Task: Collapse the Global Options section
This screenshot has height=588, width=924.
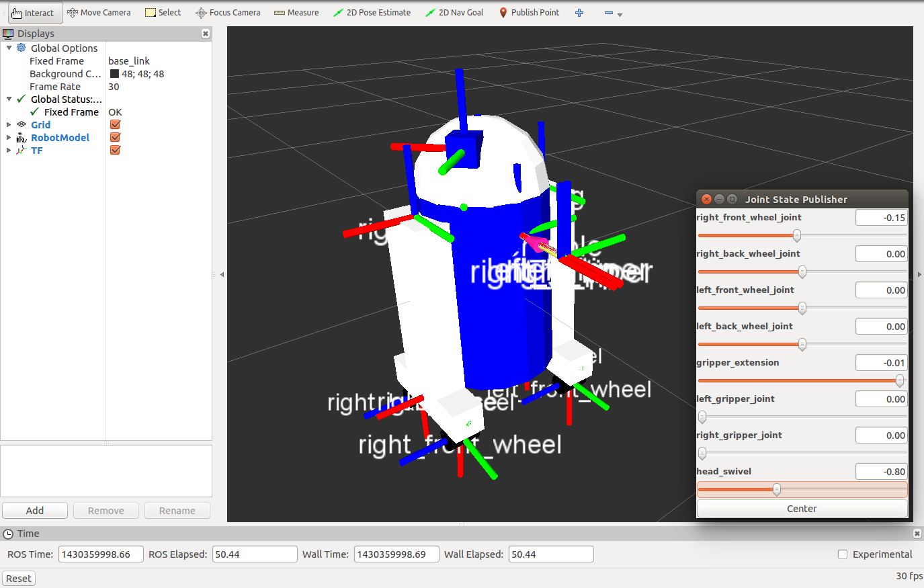Action: 9,48
